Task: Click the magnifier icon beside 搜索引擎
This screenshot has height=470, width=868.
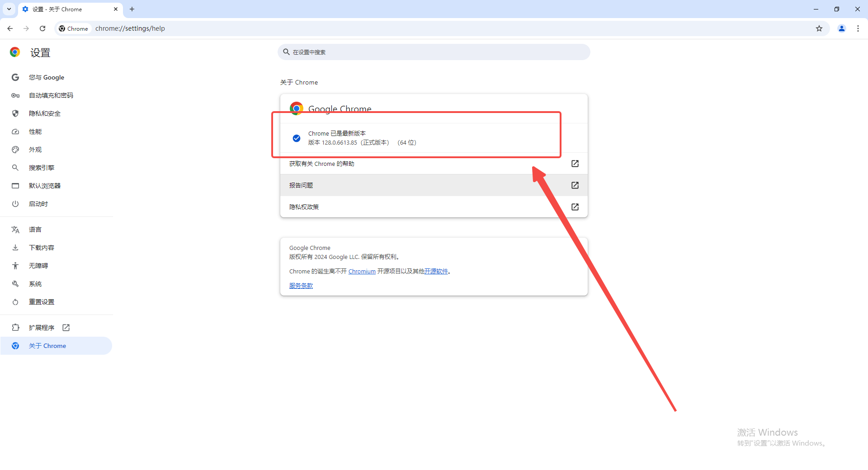Action: point(15,168)
